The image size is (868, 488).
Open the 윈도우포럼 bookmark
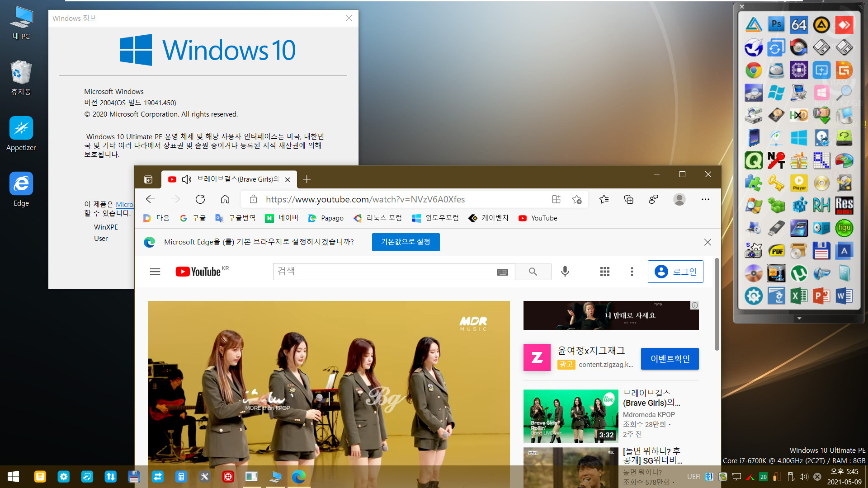coord(435,218)
